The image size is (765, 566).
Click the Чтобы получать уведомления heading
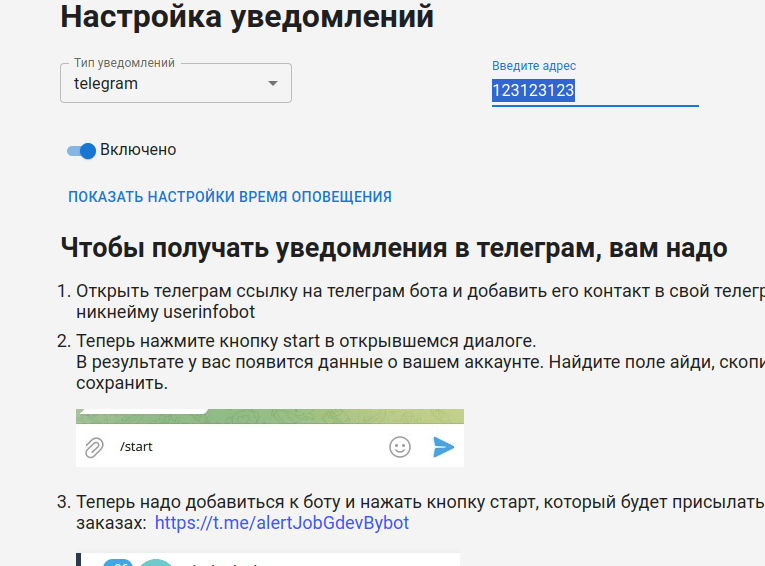[x=394, y=248]
